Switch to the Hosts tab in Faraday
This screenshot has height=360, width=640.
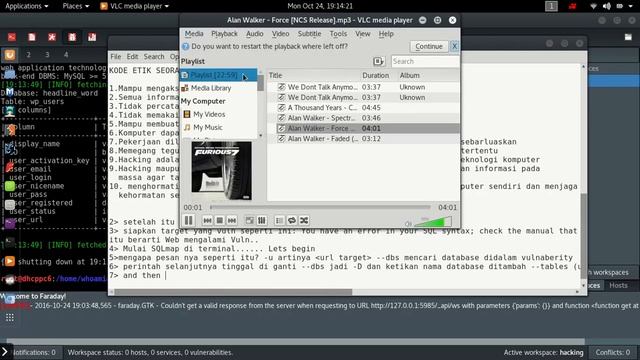point(618,285)
